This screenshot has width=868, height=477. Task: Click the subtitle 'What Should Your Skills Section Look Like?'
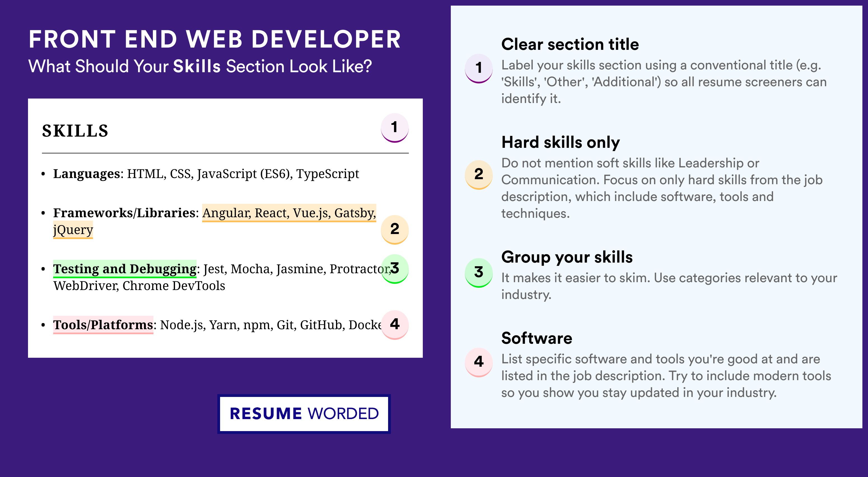tap(200, 66)
